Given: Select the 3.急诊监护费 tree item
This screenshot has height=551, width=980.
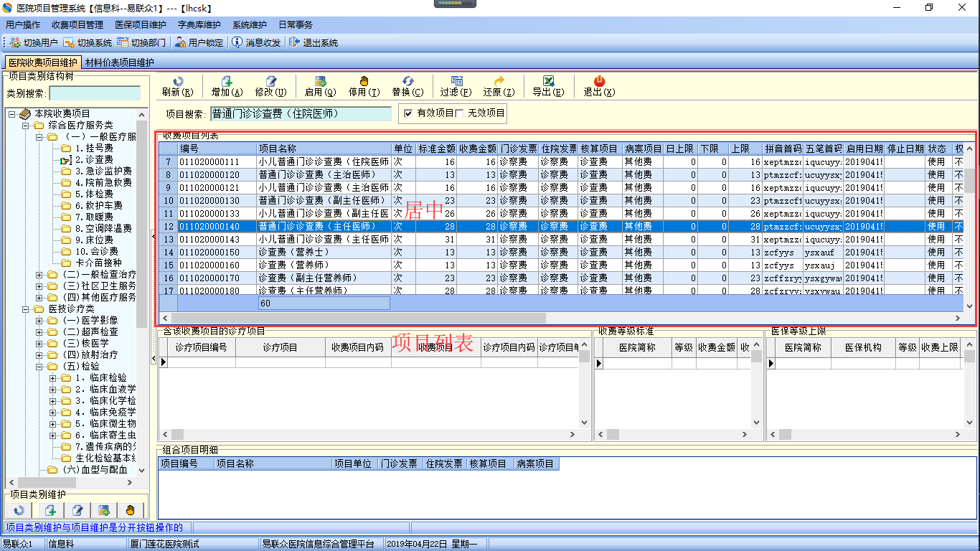Looking at the screenshot, I should point(103,171).
